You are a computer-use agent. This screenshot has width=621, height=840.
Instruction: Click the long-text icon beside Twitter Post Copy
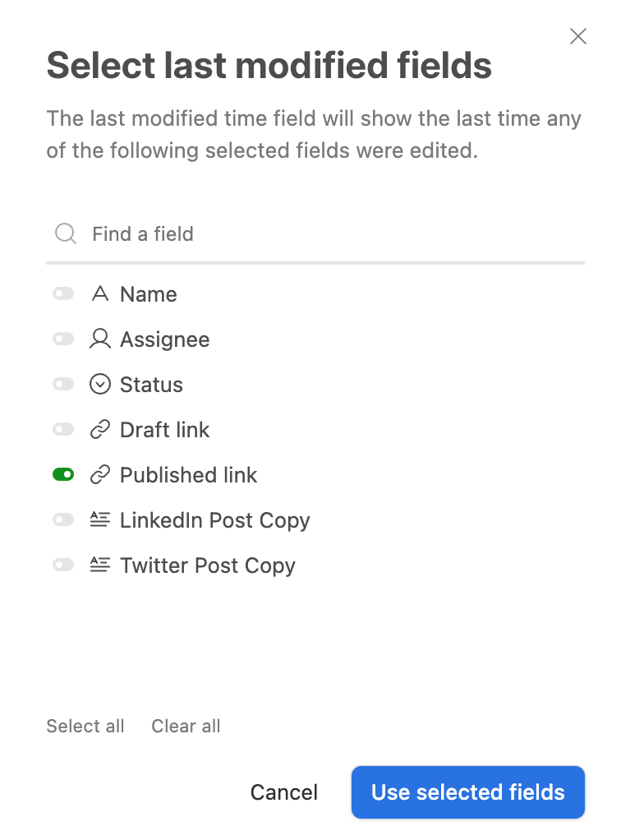point(100,565)
